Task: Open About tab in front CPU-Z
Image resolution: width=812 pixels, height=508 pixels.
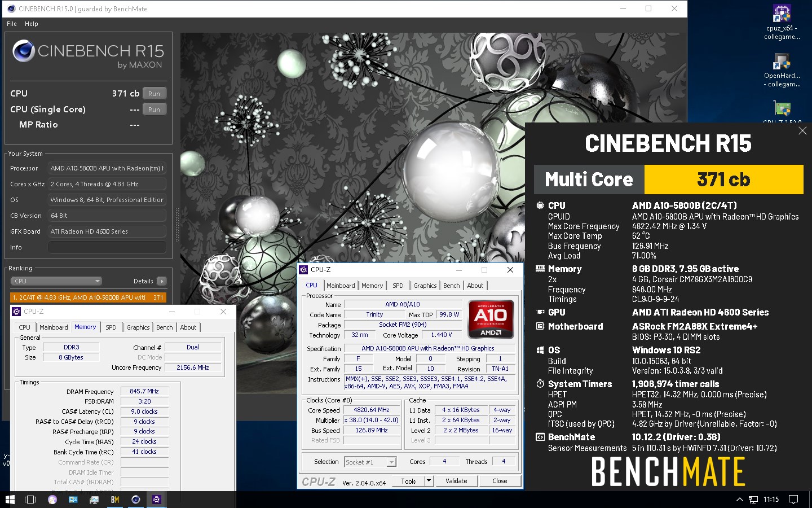Action: coord(475,286)
